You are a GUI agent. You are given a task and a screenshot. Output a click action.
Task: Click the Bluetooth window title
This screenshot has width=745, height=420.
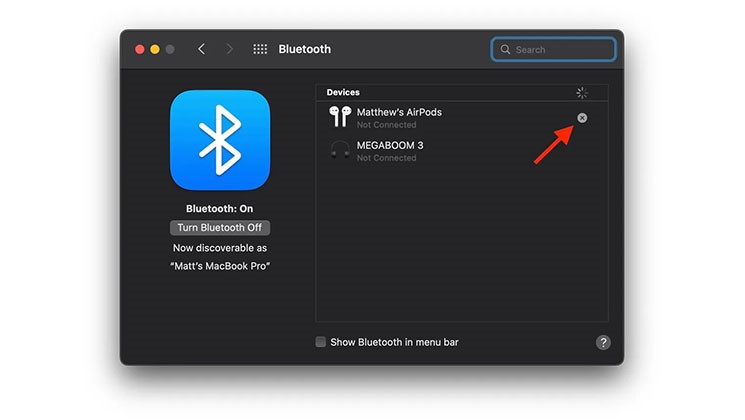(305, 49)
